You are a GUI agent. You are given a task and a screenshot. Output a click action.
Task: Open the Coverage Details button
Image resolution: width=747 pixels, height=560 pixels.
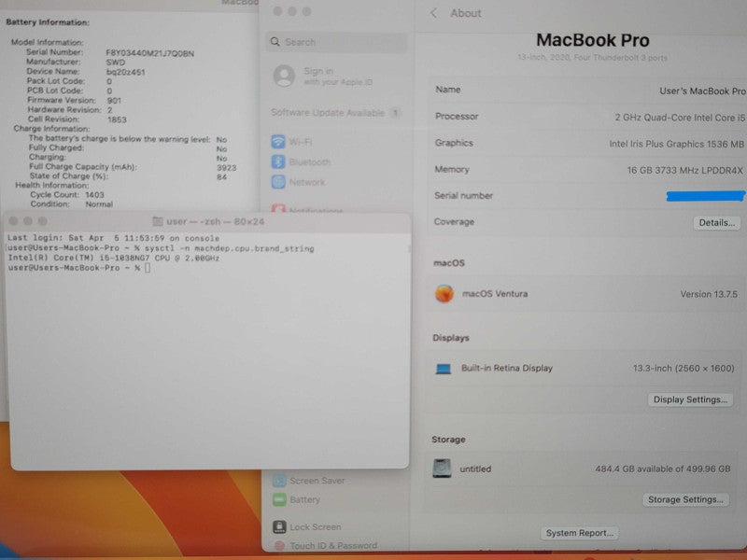716,222
